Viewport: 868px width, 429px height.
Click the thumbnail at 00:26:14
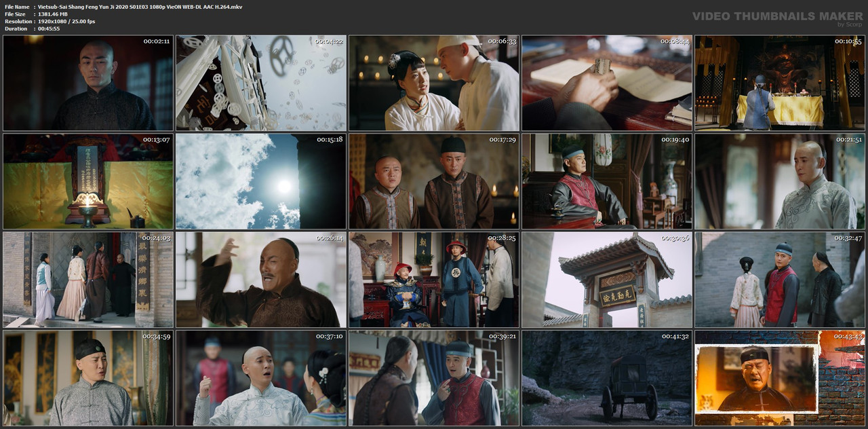pos(261,280)
